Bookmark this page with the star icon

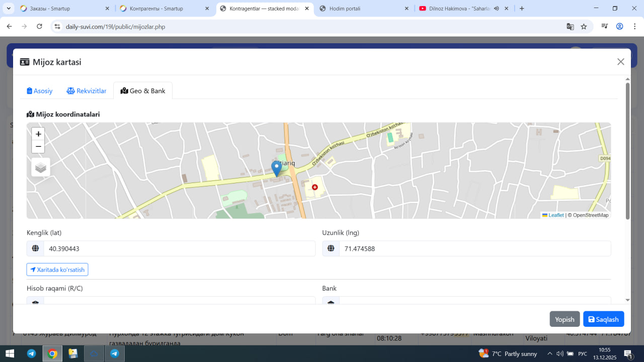click(x=584, y=27)
